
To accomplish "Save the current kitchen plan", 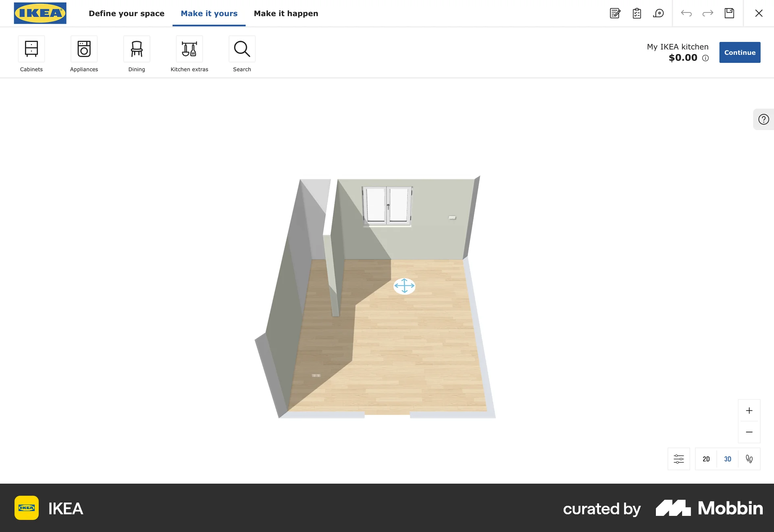I will [729, 13].
